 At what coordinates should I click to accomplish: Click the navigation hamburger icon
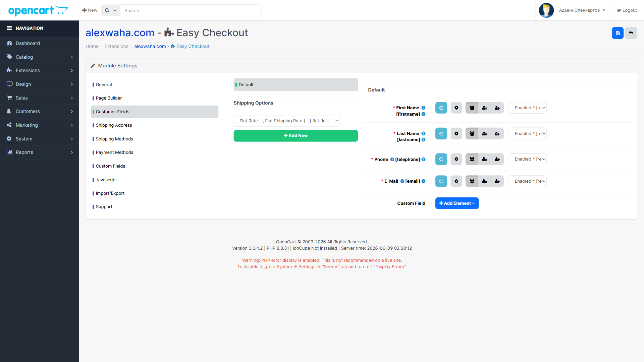coord(9,28)
